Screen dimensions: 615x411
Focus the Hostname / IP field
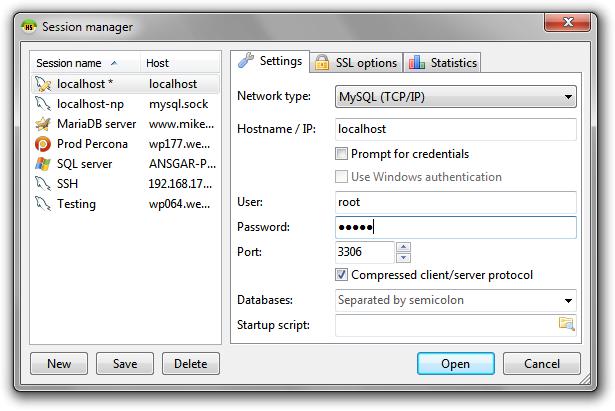(456, 129)
